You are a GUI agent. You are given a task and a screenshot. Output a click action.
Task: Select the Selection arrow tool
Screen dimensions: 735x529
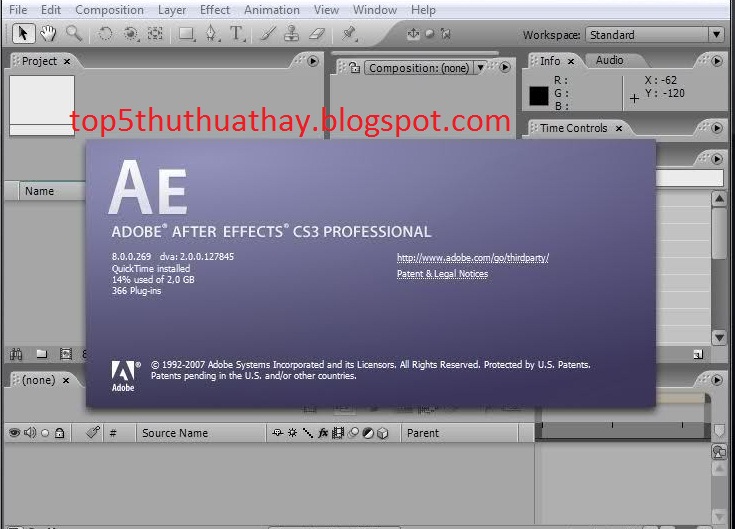(x=23, y=34)
